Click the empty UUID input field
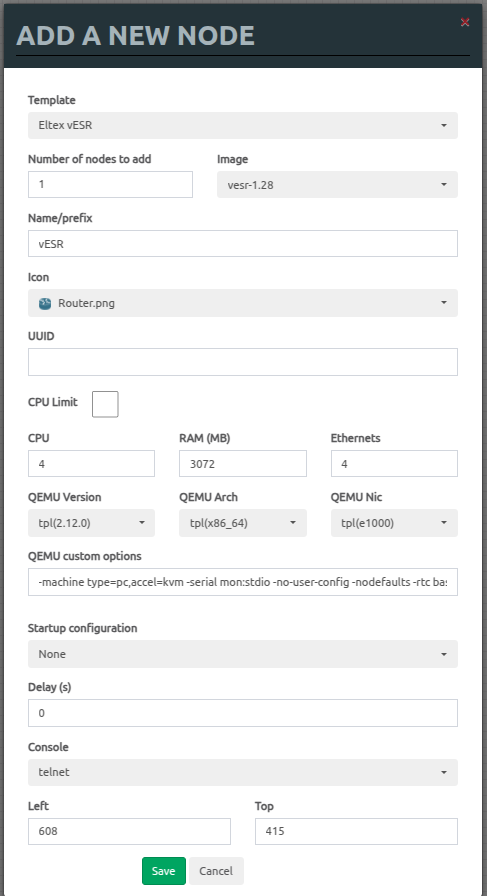Screen dimensions: 487x896 tap(243, 362)
